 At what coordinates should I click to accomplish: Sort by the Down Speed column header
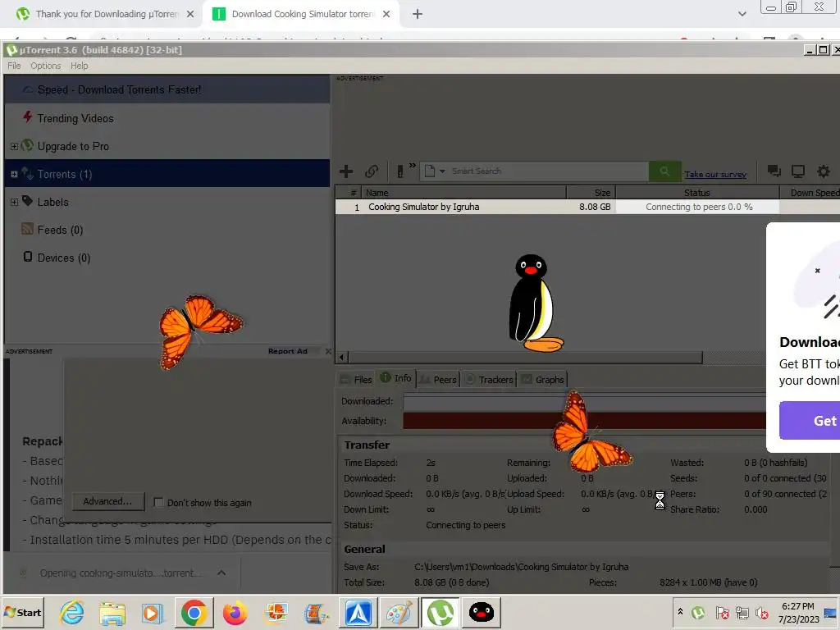coord(810,192)
